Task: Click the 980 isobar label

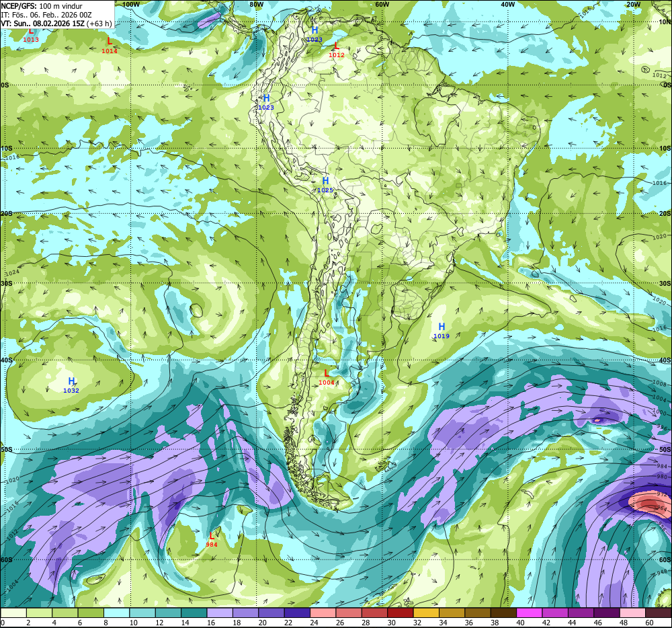Action: coord(662,476)
